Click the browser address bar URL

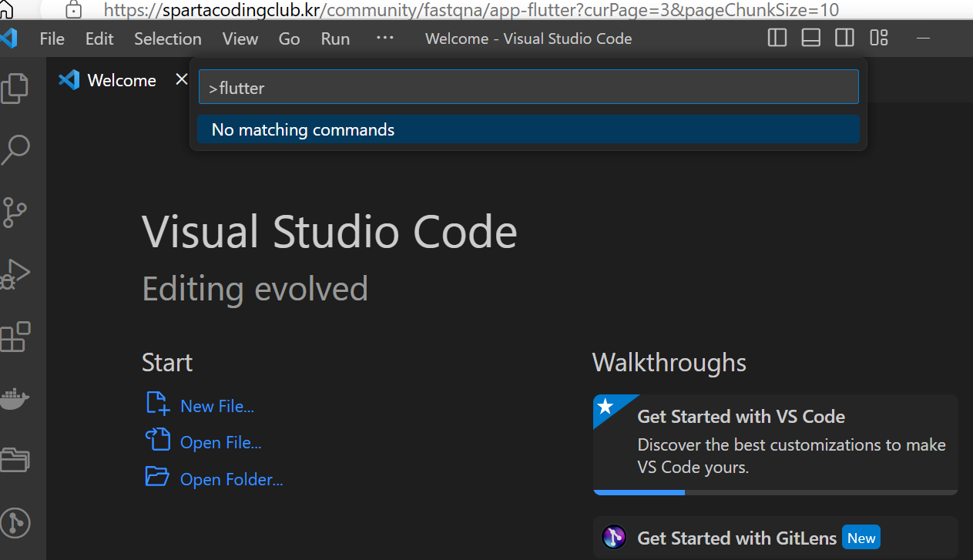click(471, 10)
